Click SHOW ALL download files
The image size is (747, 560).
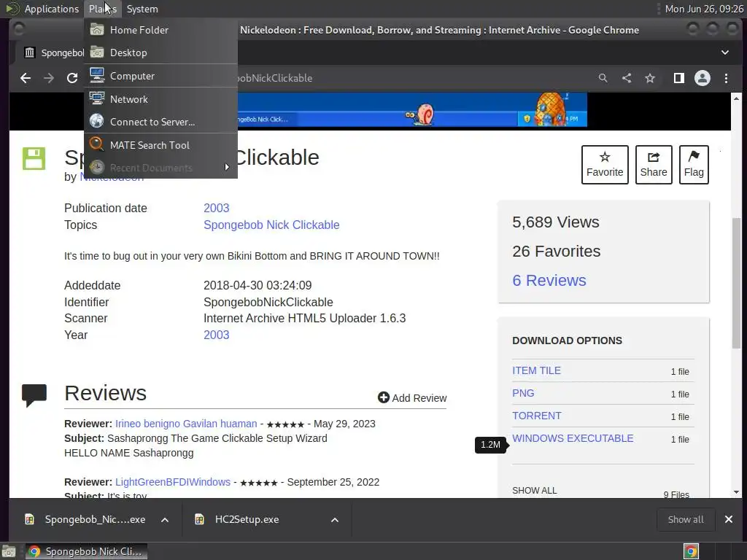(535, 491)
